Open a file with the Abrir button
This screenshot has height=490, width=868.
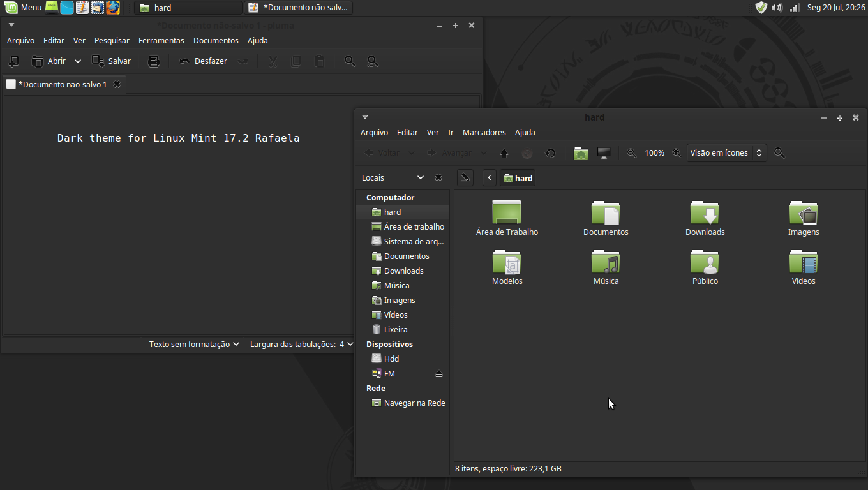pyautogui.click(x=49, y=61)
